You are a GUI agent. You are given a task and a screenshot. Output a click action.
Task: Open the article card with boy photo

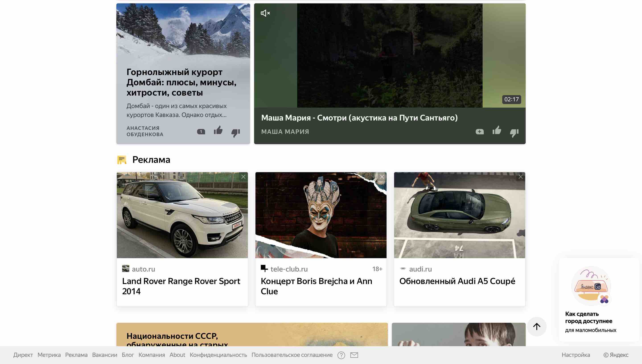[459, 335]
